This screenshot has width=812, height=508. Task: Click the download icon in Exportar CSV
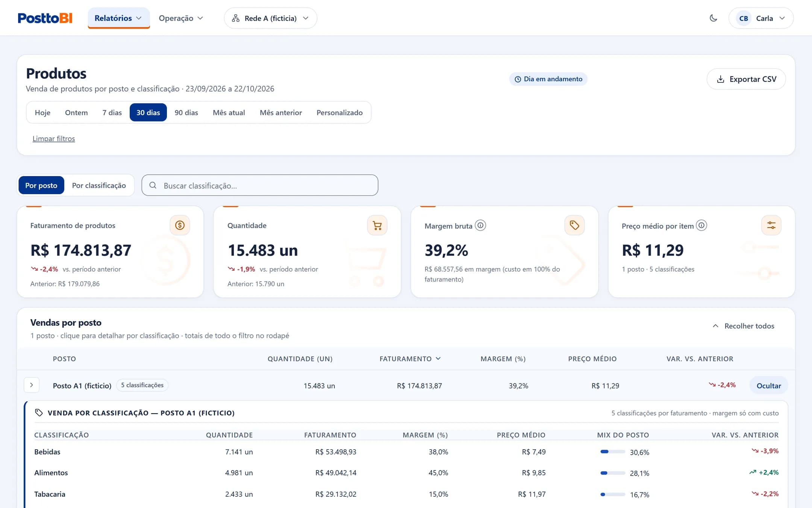720,79
